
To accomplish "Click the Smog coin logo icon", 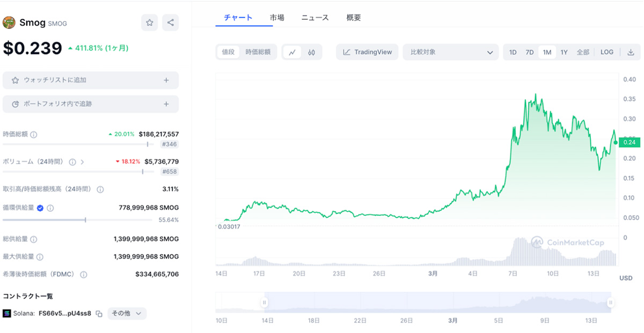I will click(9, 23).
